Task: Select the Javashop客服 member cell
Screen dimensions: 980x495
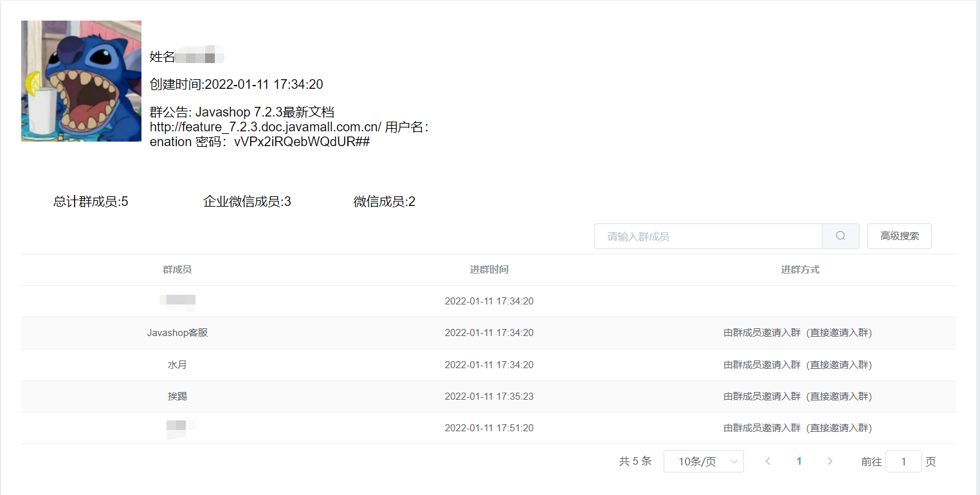Action: (177, 333)
